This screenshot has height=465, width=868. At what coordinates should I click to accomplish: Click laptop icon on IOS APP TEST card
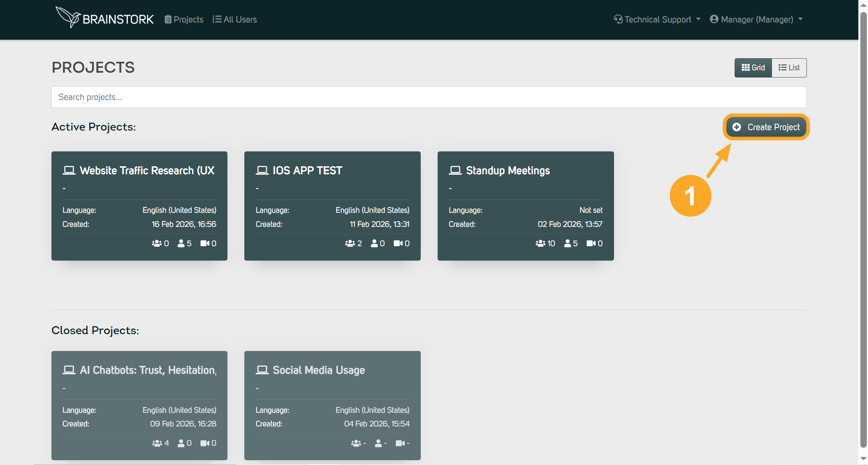tap(262, 170)
